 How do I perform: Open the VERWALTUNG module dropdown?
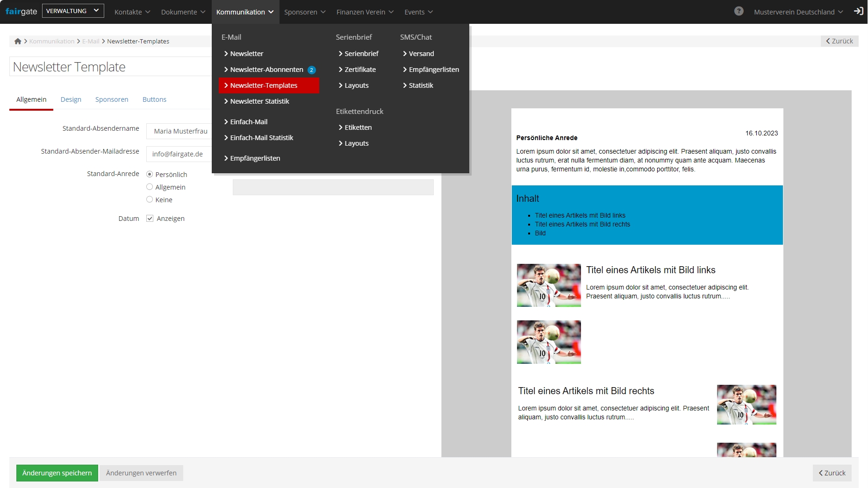73,11
